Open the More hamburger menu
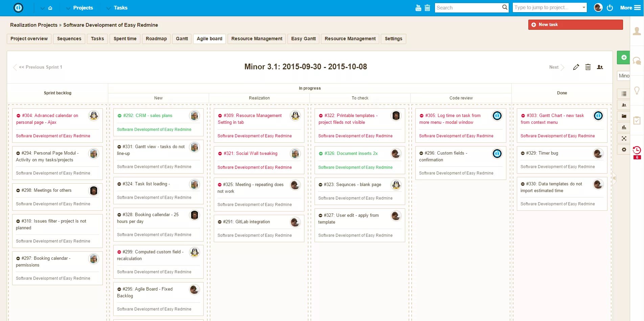Image resolution: width=644 pixels, height=321 pixels. (630, 8)
